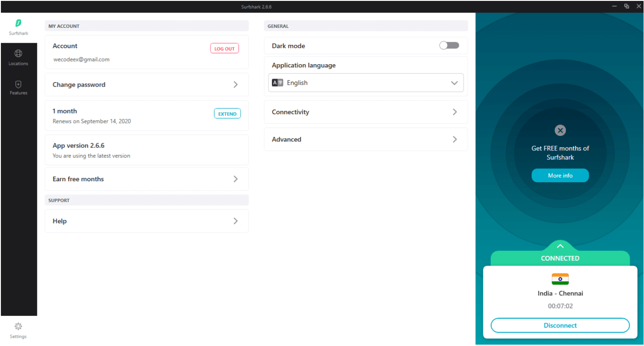644x346 pixels.
Task: Click the connection timer 00:07:02
Action: pos(560,306)
